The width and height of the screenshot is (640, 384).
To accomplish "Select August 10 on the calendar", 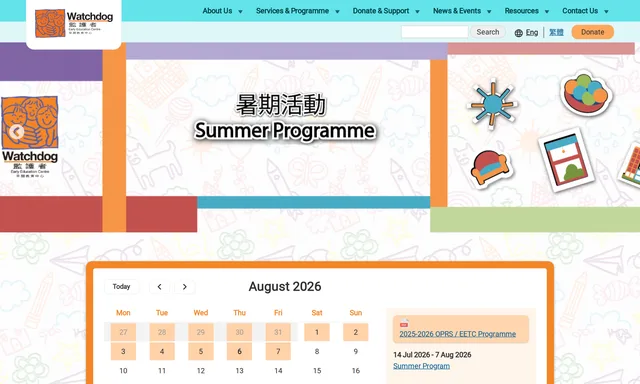I will [x=123, y=371].
